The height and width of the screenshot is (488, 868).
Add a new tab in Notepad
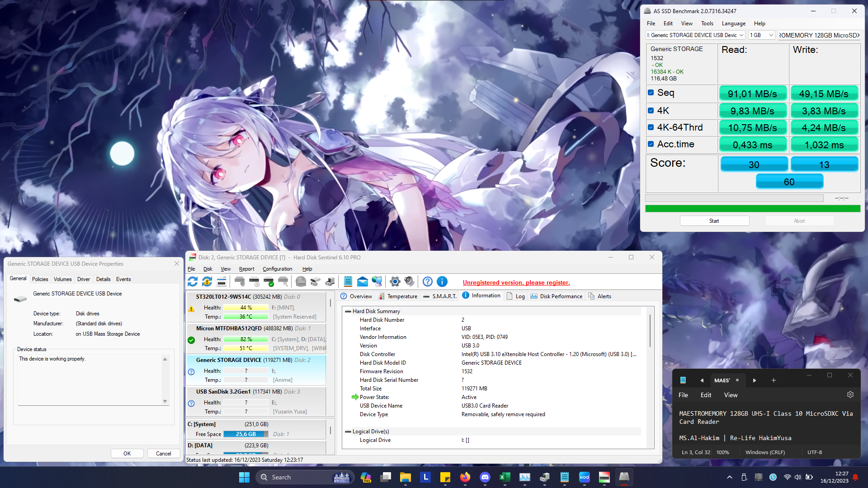tap(774, 380)
